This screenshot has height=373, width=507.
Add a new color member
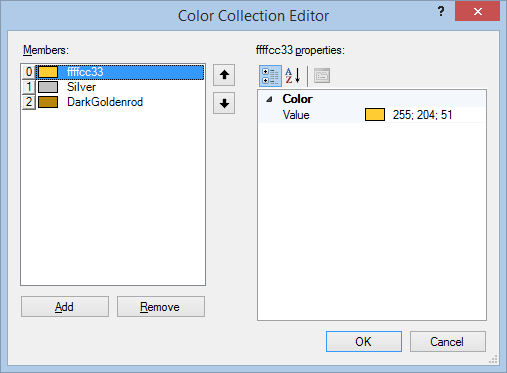(65, 307)
